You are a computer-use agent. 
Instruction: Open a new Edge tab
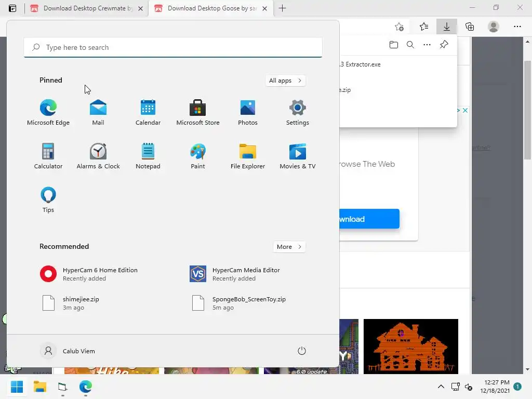point(282,8)
